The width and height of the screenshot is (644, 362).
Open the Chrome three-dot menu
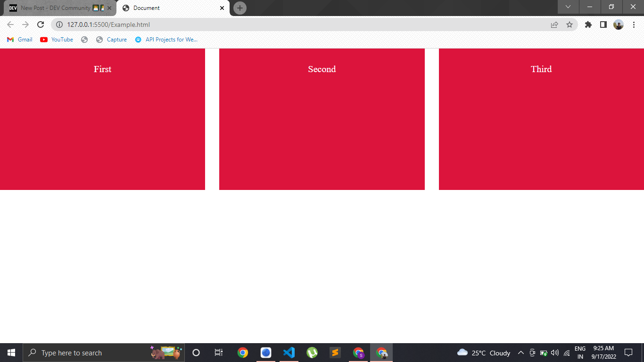(634, 25)
